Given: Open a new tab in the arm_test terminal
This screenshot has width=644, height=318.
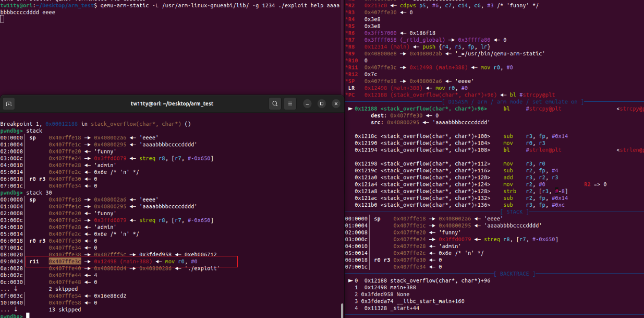Looking at the screenshot, I should click(9, 104).
